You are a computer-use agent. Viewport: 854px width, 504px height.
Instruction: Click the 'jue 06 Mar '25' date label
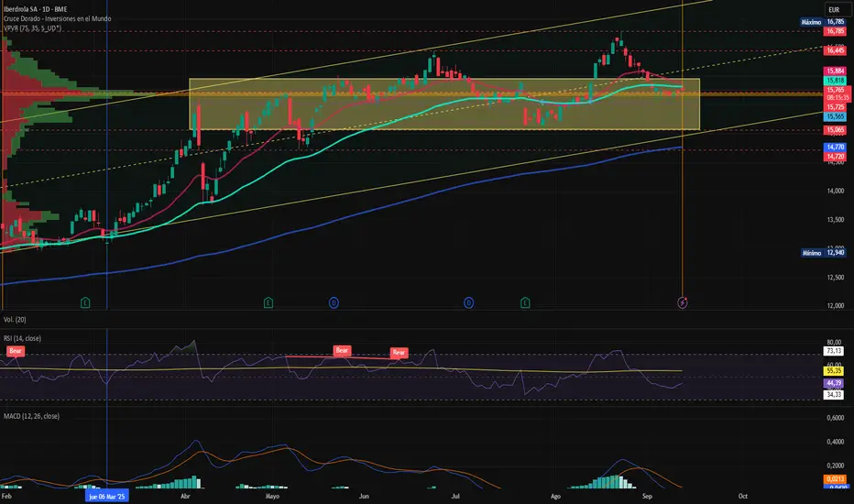pyautogui.click(x=106, y=497)
